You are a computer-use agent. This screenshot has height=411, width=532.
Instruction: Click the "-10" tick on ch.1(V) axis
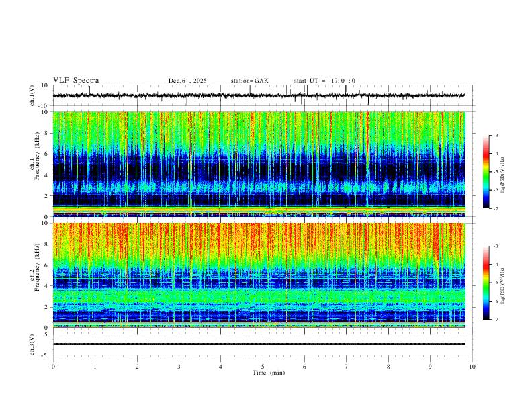click(44, 106)
